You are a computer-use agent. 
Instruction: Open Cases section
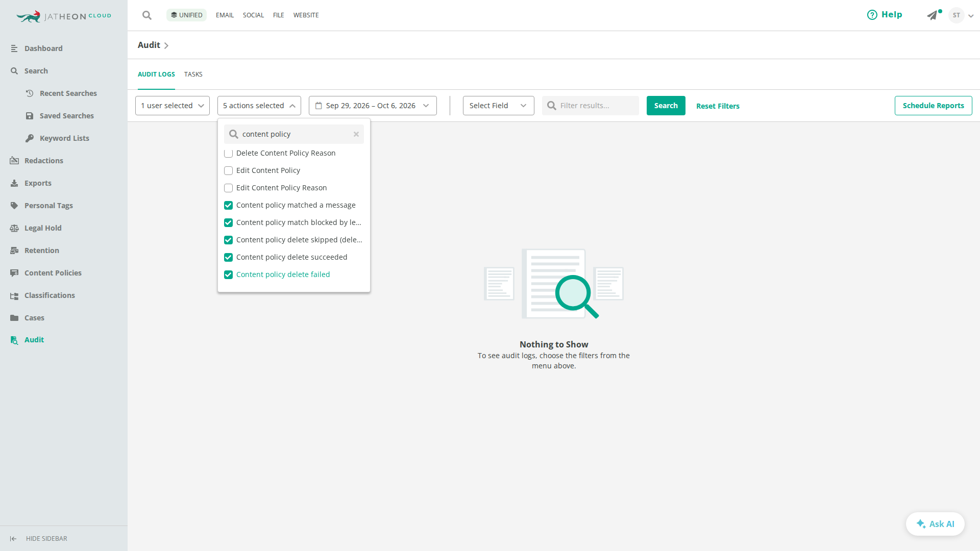coord(34,318)
